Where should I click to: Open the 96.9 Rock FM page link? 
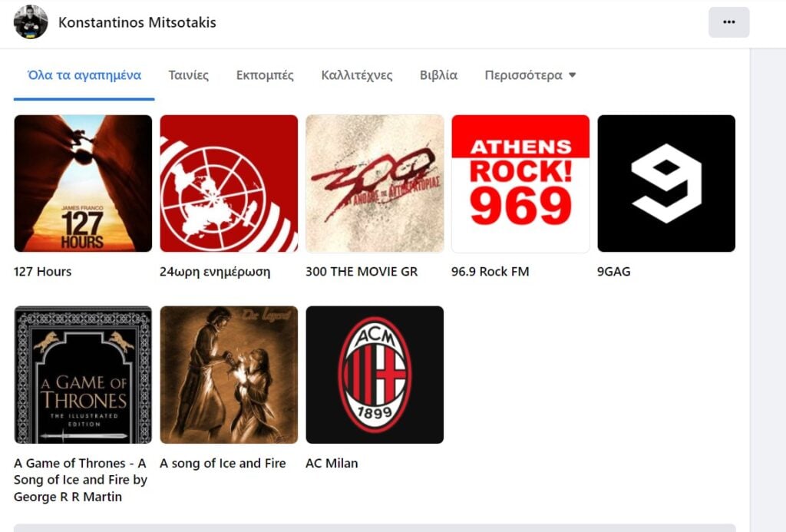click(490, 272)
